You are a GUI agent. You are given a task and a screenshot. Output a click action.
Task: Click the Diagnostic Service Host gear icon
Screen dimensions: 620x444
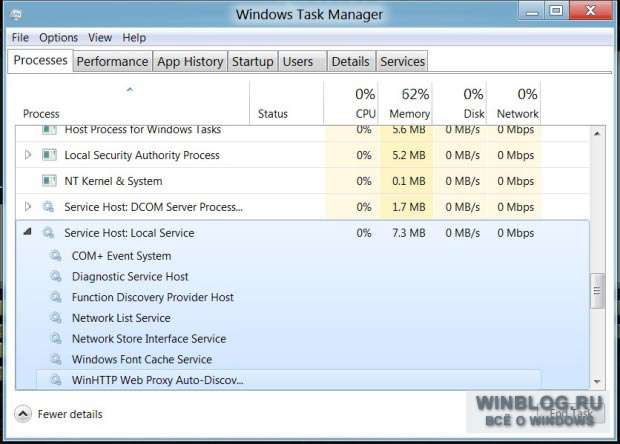click(56, 276)
